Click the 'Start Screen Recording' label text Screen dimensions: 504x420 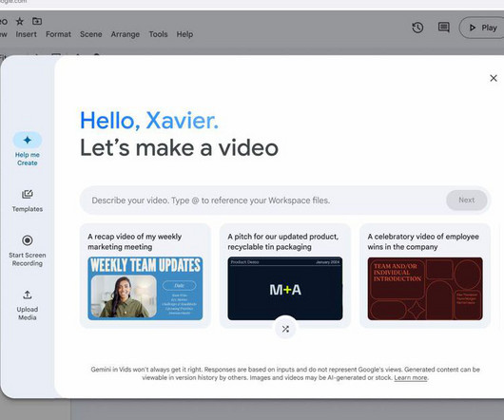coord(28,259)
